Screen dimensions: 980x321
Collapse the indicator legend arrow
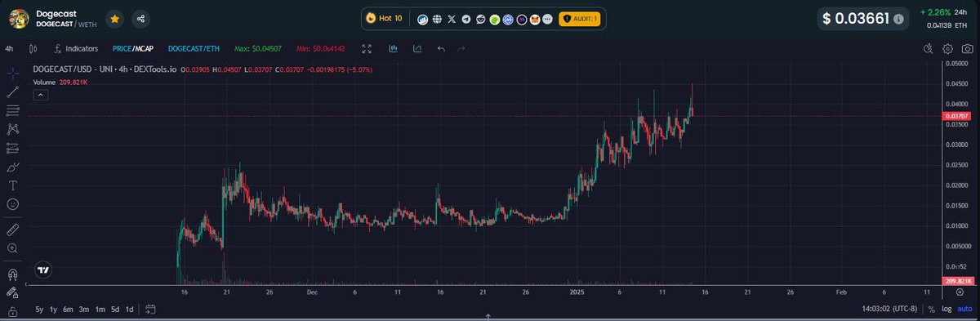(40, 96)
